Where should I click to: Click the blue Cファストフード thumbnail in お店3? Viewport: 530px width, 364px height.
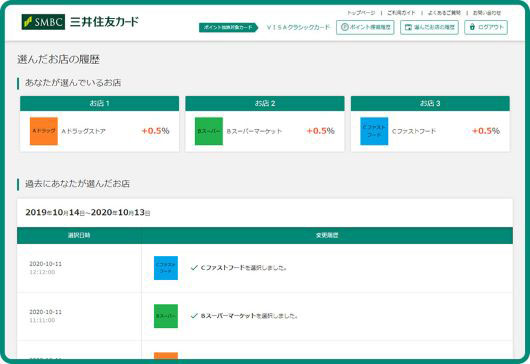tap(374, 131)
